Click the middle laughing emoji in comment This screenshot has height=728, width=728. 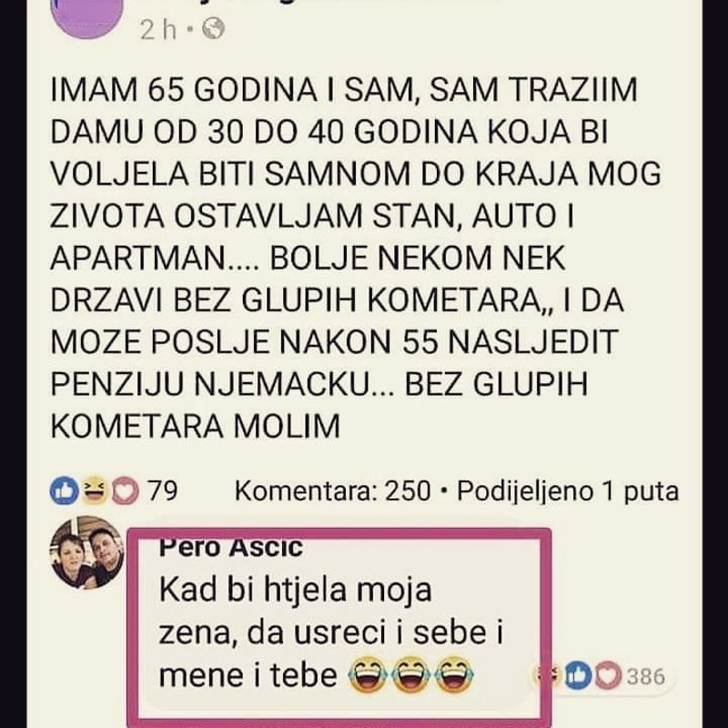[411, 676]
